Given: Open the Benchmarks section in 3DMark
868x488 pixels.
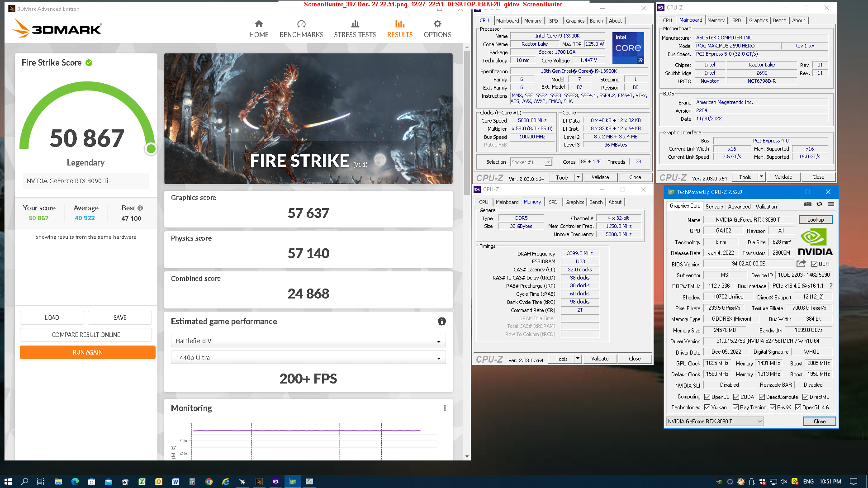Looking at the screenshot, I should coord(301,29).
